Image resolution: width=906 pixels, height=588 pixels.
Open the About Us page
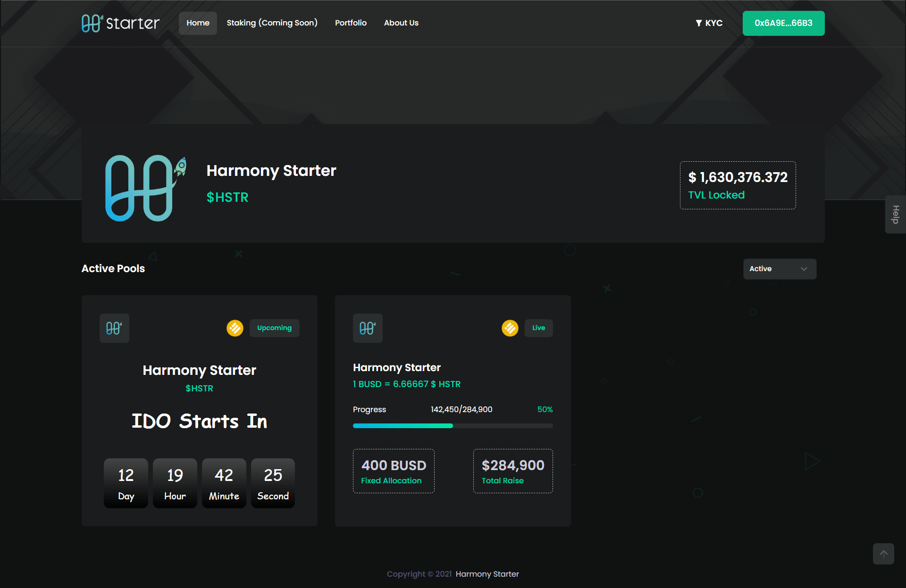[401, 23]
